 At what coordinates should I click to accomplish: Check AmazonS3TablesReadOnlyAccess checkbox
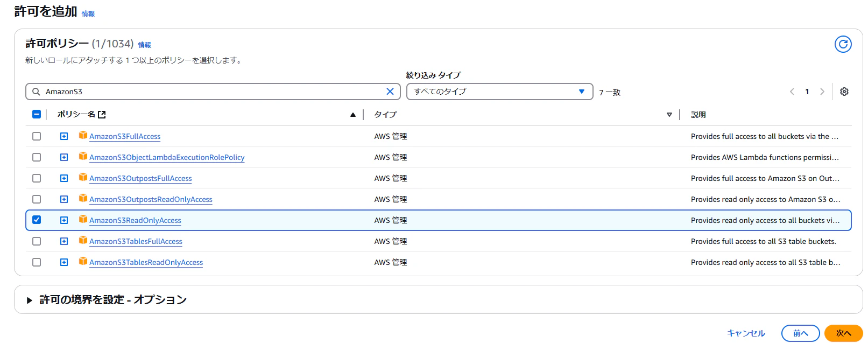pyautogui.click(x=37, y=262)
